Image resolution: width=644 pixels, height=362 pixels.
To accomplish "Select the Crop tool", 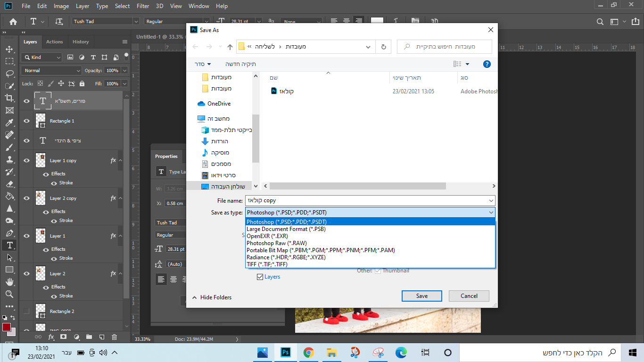I will (x=9, y=98).
